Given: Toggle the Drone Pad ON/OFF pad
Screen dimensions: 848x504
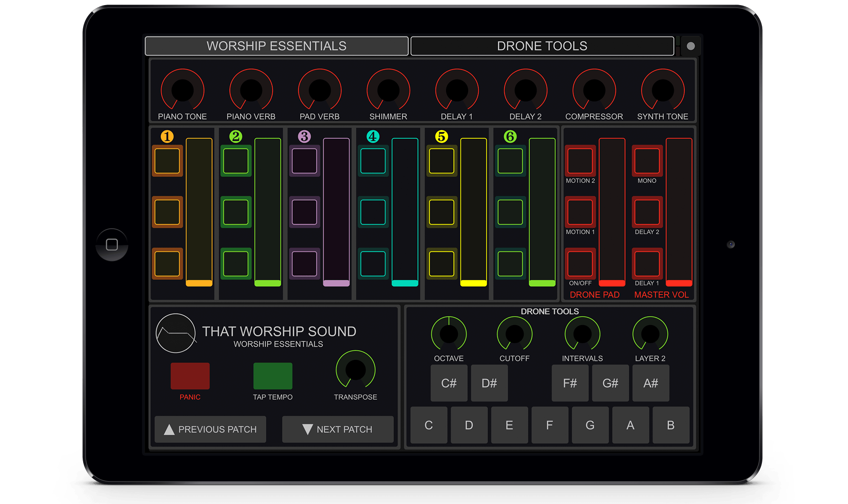Looking at the screenshot, I should click(x=580, y=264).
